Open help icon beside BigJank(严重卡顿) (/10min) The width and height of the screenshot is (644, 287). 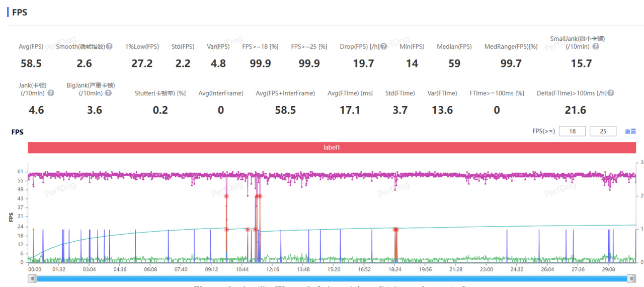click(109, 93)
